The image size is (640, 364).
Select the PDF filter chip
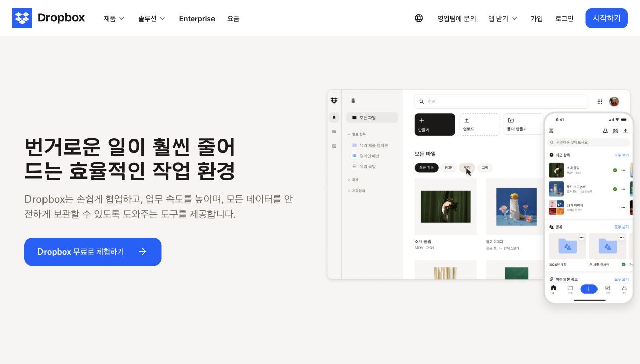click(x=448, y=168)
